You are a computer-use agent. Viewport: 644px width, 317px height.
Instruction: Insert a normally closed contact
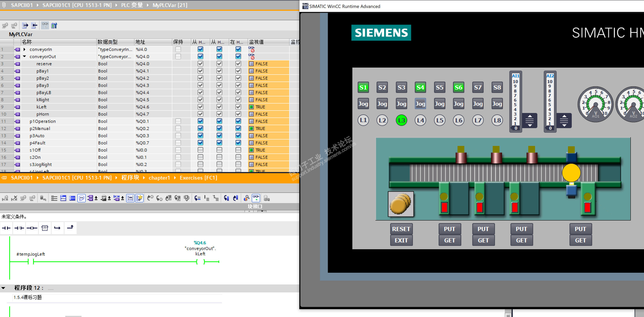[x=19, y=228]
